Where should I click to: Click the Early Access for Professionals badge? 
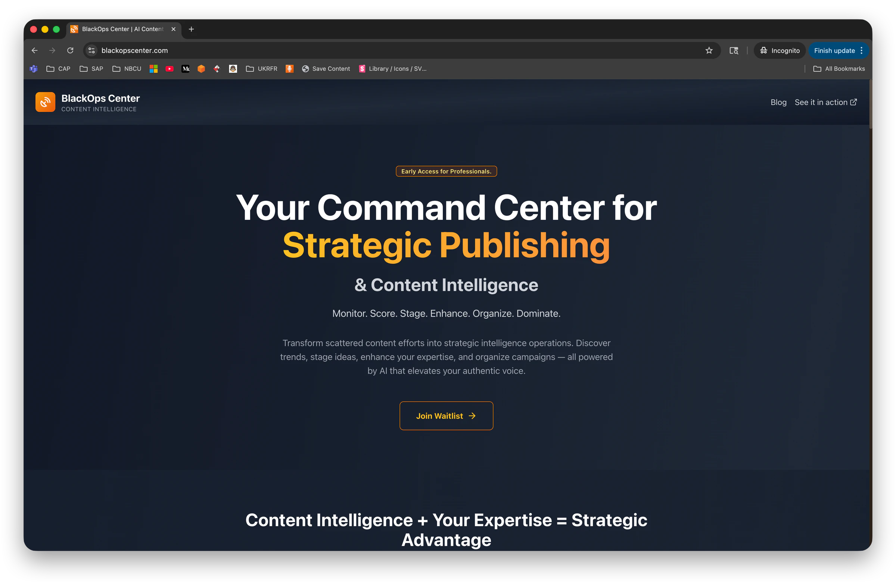coord(447,171)
